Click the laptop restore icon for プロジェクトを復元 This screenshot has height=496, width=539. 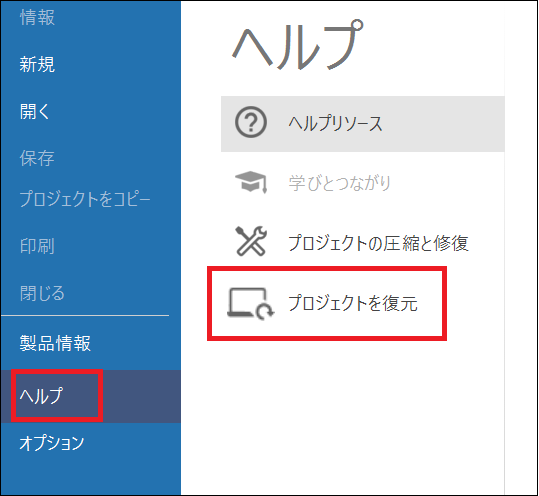tap(251, 303)
